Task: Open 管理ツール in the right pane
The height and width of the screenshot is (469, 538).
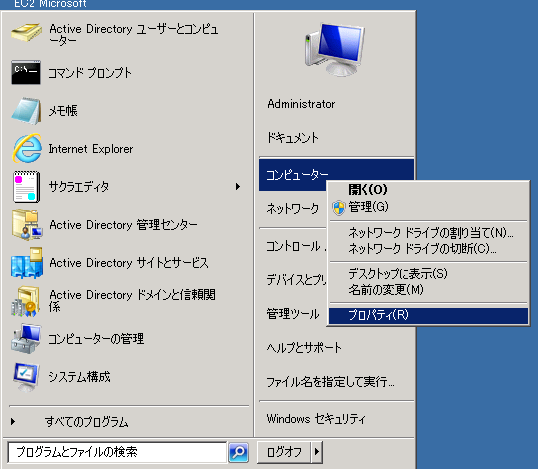Action: pos(293,314)
